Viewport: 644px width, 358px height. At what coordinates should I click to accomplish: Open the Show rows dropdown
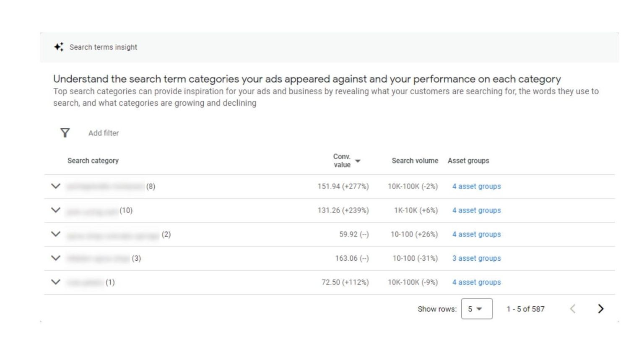[476, 309]
